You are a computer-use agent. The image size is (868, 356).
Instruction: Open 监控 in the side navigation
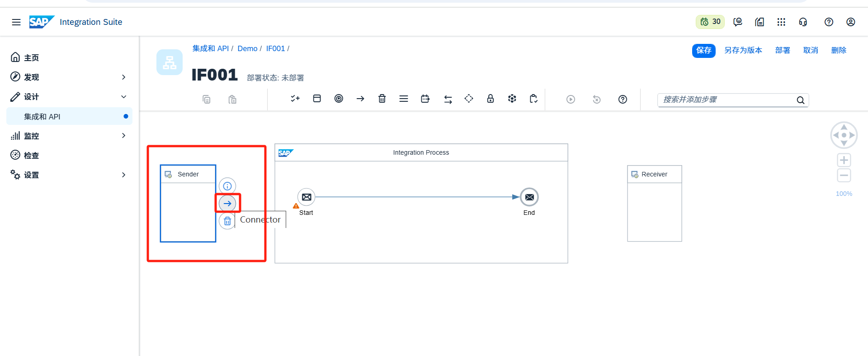pos(32,136)
